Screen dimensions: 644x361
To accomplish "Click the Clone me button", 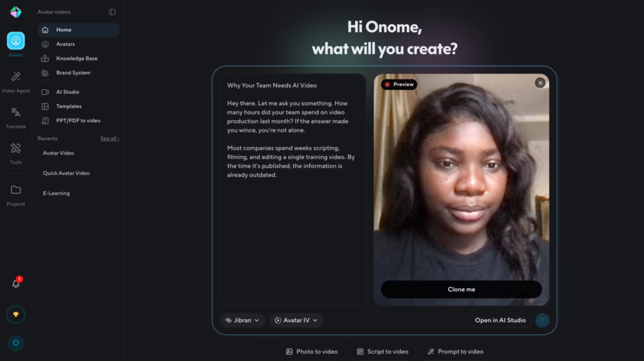I will click(461, 289).
